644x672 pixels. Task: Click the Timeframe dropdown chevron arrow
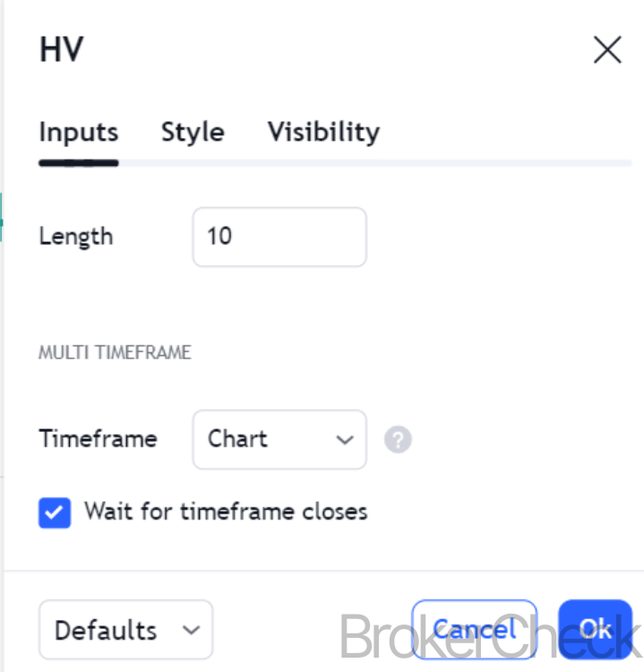click(x=344, y=440)
